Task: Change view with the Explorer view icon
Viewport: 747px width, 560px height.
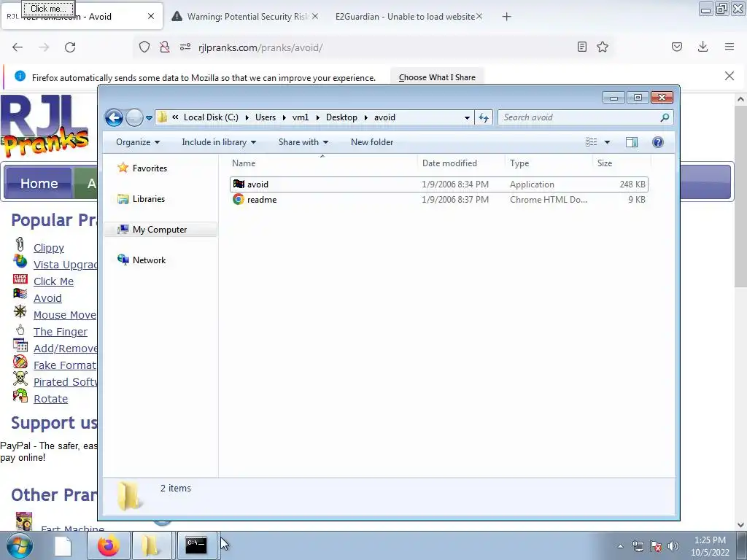Action: click(x=591, y=142)
